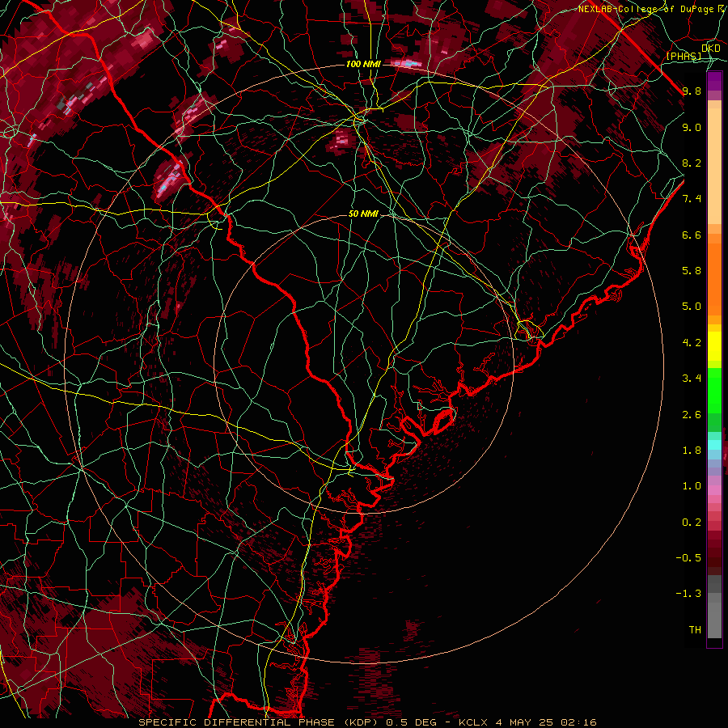The image size is (728, 728).
Task: Click the 3.4 scale value
Action: [x=692, y=379]
